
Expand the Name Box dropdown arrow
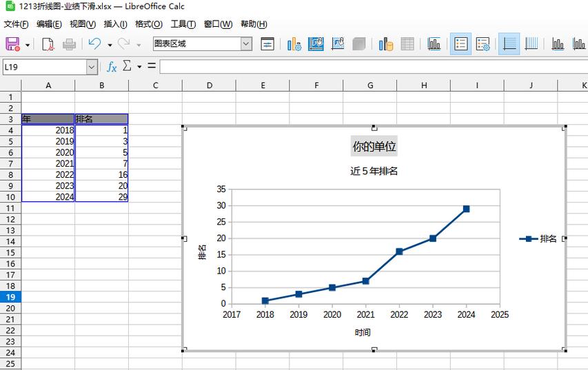pos(92,67)
